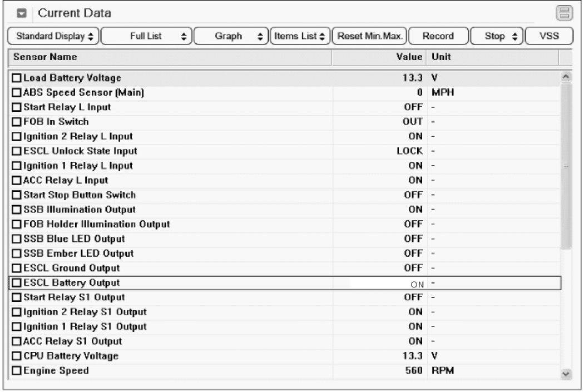Expand the Full List dropdown

click(x=146, y=36)
